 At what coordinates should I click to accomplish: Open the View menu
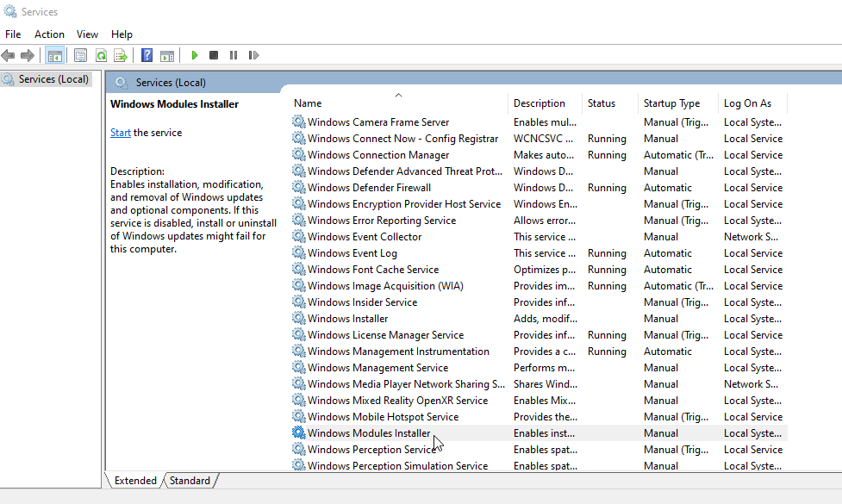tap(87, 34)
